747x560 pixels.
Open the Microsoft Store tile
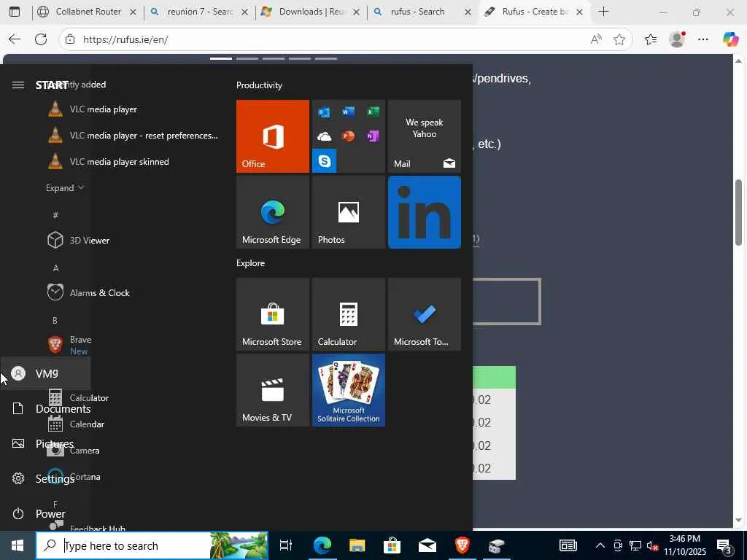pyautogui.click(x=273, y=314)
